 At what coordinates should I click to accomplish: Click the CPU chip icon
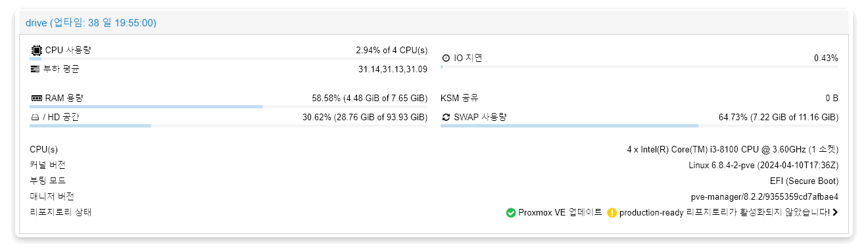[x=36, y=50]
